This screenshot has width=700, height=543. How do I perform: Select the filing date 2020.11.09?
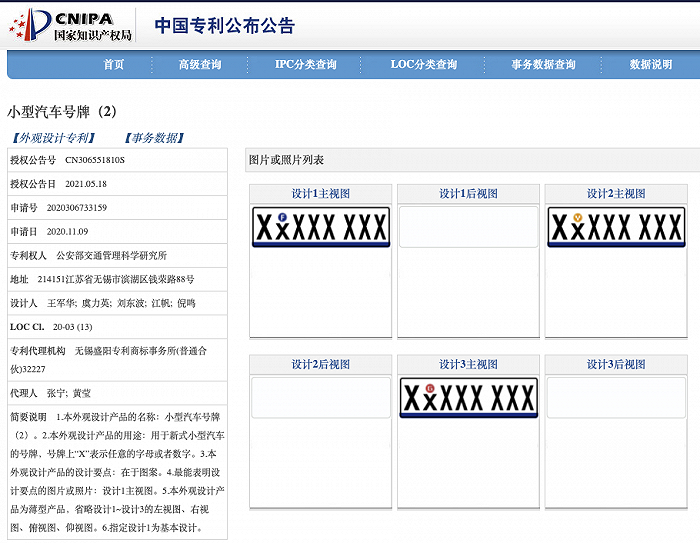[67, 232]
